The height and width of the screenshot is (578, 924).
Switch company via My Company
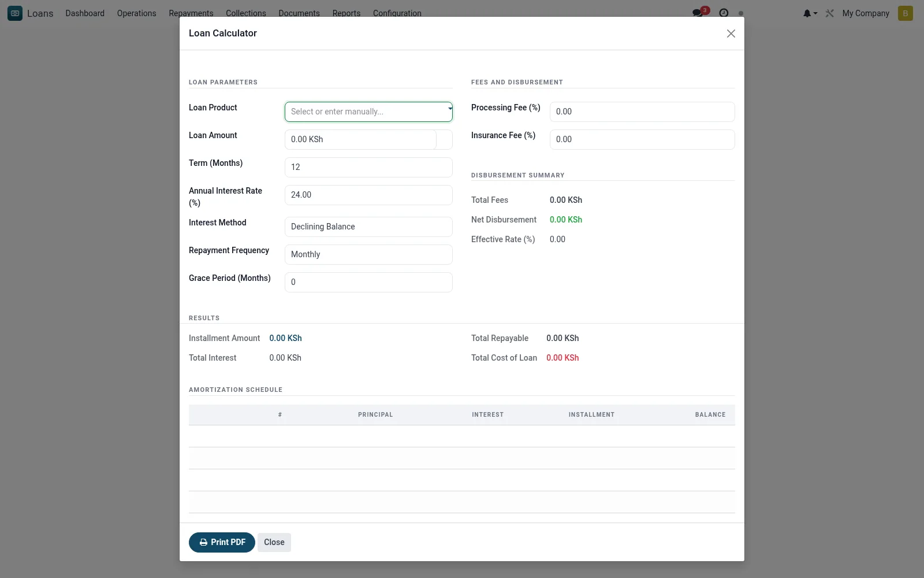[866, 13]
